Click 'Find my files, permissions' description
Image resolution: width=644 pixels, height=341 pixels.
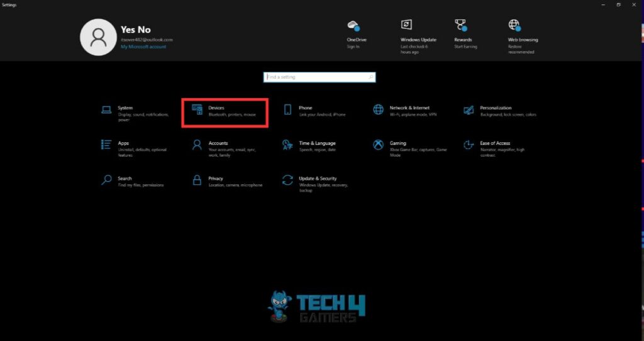[141, 186]
